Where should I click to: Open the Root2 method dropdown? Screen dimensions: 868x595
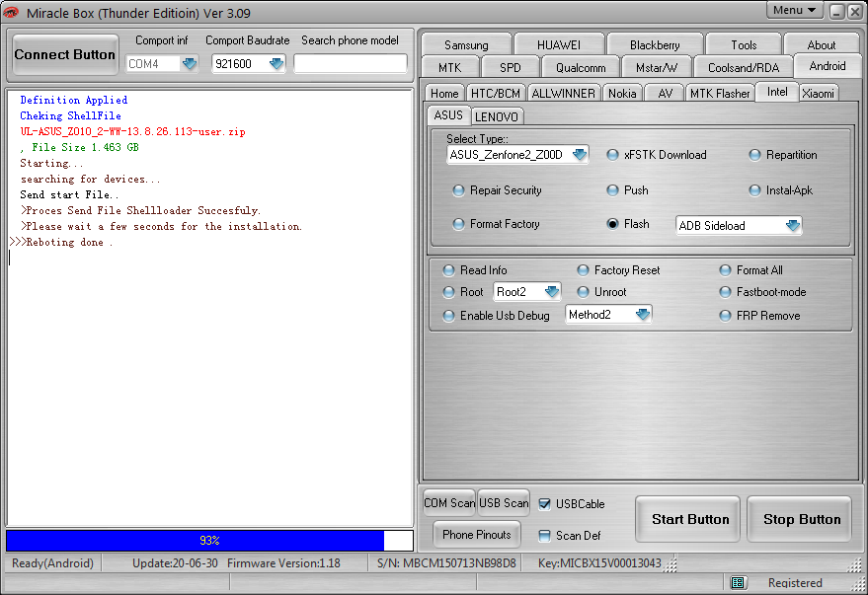click(551, 291)
